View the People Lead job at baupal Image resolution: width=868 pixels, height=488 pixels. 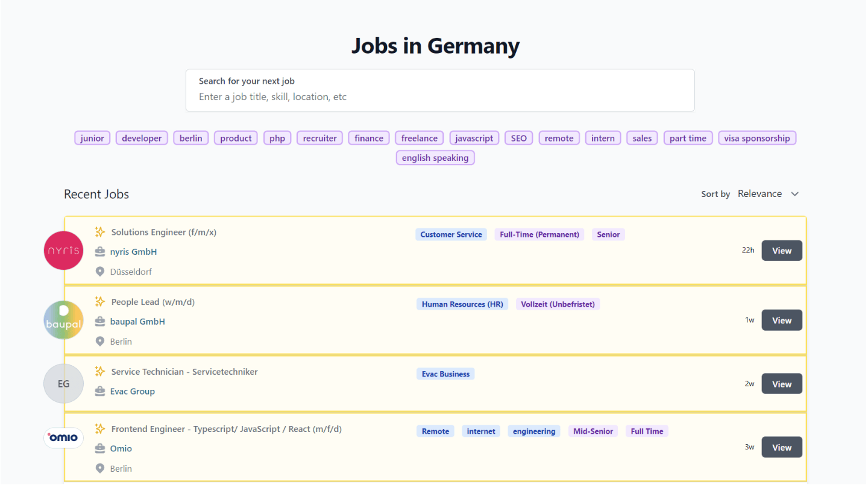pyautogui.click(x=781, y=320)
